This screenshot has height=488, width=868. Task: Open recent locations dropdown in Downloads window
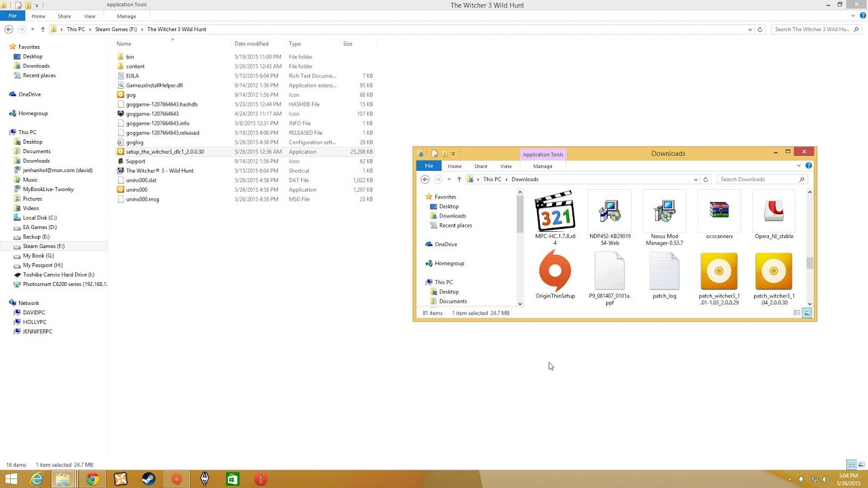448,180
